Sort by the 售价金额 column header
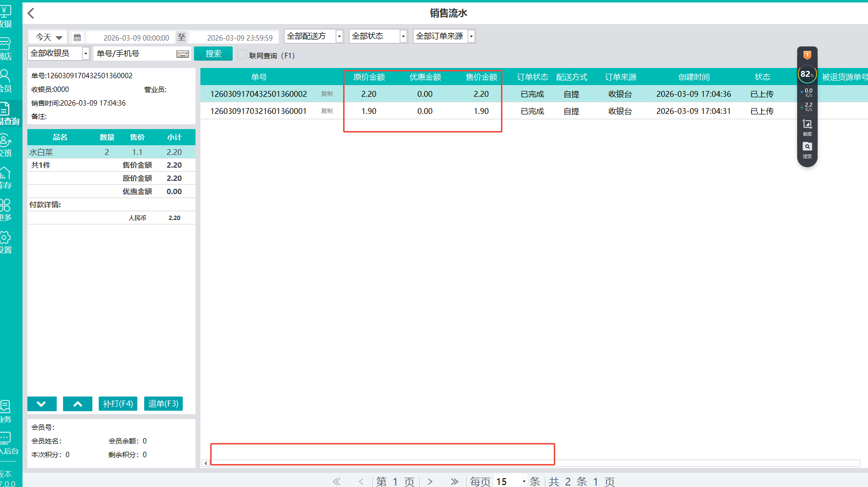The height and width of the screenshot is (487, 868). pyautogui.click(x=481, y=77)
